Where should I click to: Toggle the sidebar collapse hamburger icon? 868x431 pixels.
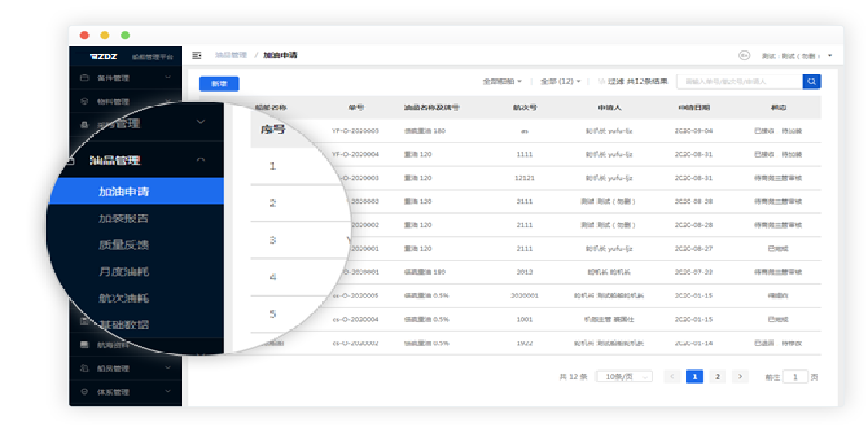(x=197, y=55)
